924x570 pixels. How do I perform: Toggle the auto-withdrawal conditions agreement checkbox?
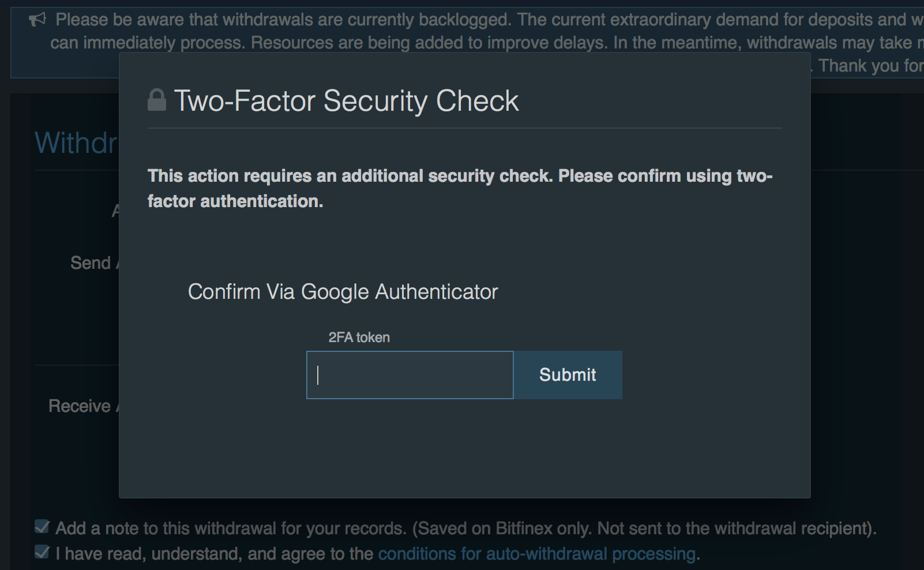[42, 552]
